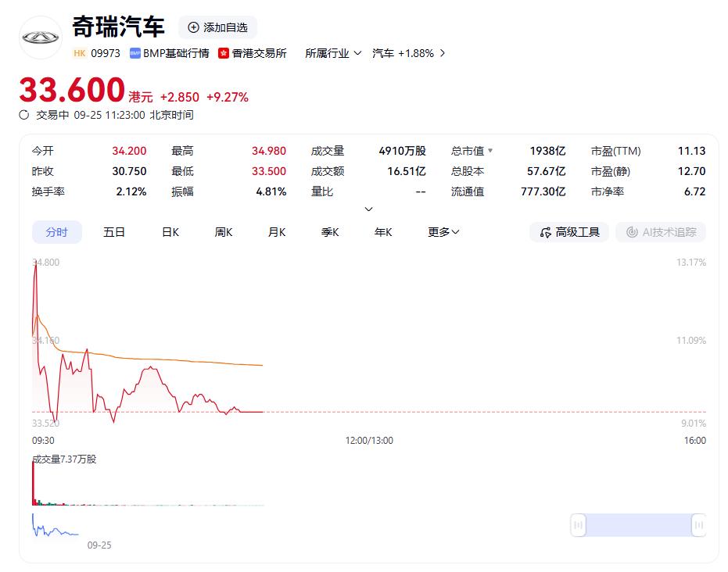This screenshot has width=728, height=572.
Task: Open 高级工具 advanced tools
Action: (569, 232)
